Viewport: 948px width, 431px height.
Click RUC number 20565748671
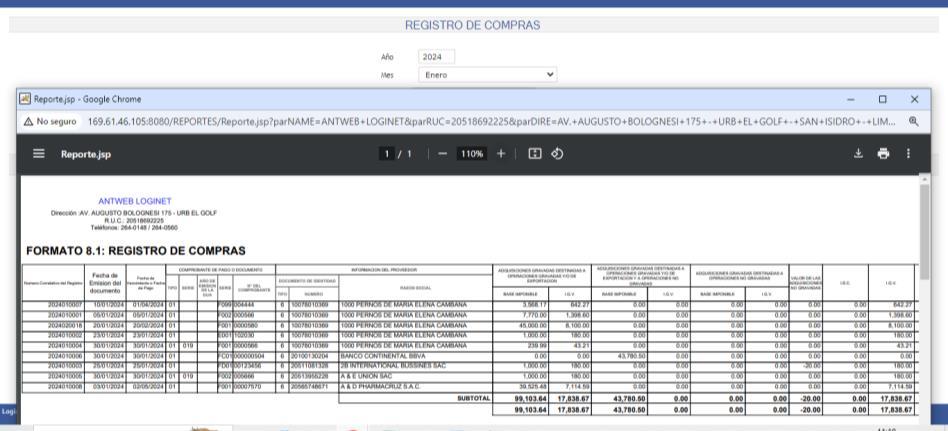tap(310, 386)
